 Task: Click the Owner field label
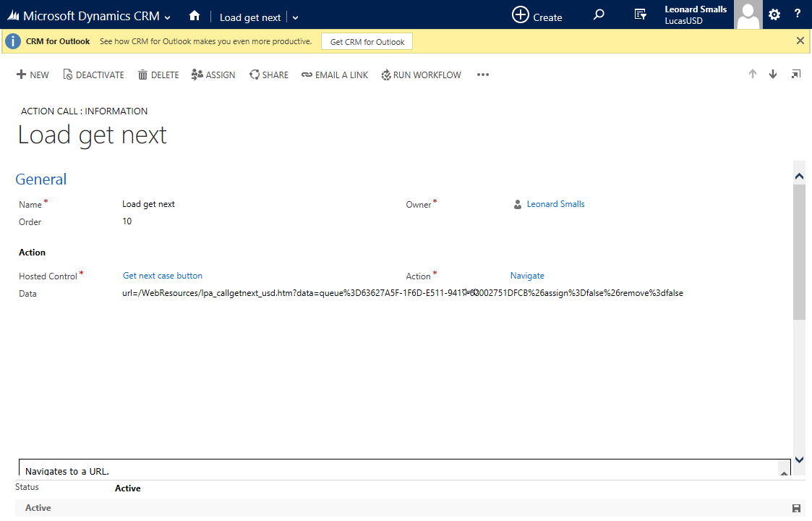(419, 205)
